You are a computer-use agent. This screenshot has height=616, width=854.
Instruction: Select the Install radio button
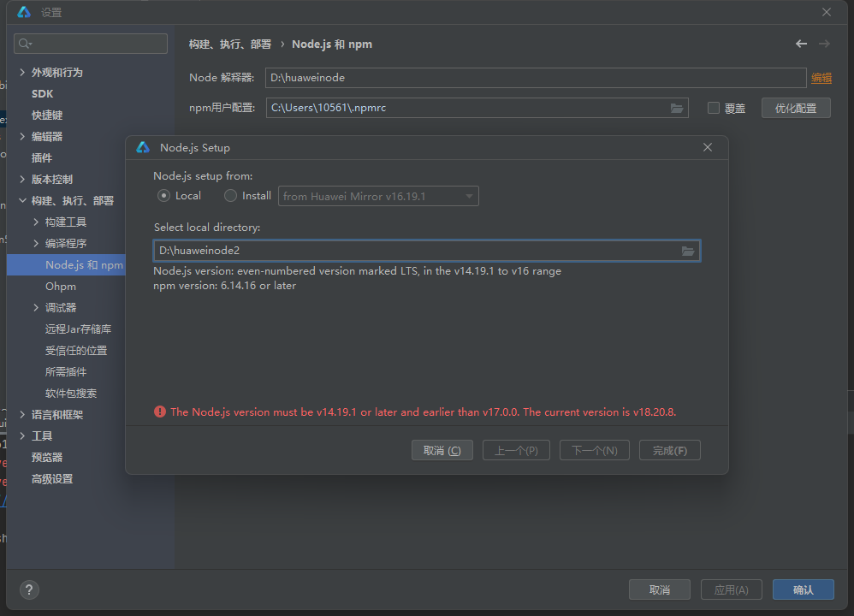tap(230, 196)
